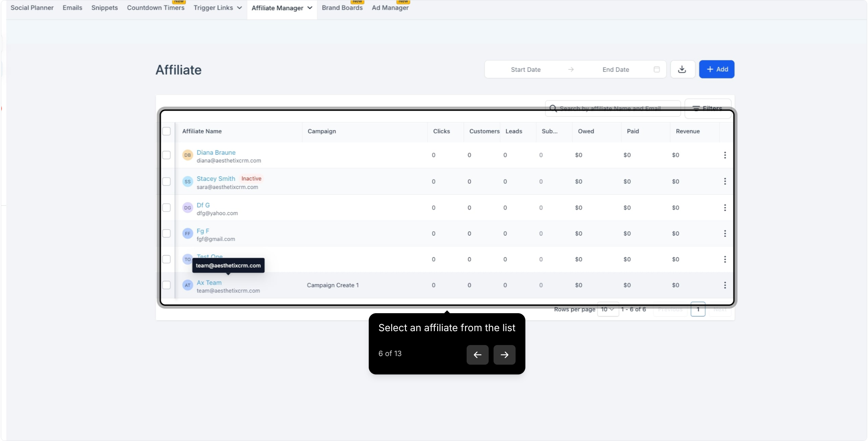Viewport: 868px width, 441px height.
Task: Click the Start Date input field
Action: point(525,69)
